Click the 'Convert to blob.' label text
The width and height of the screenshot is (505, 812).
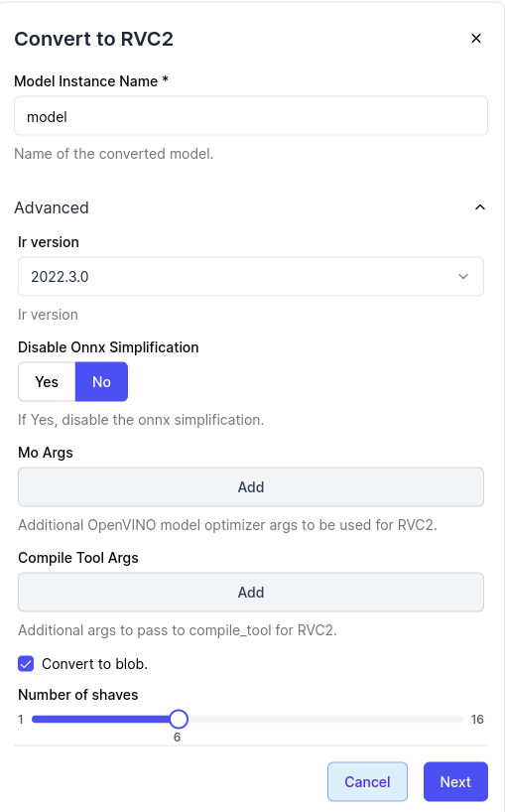pos(94,664)
